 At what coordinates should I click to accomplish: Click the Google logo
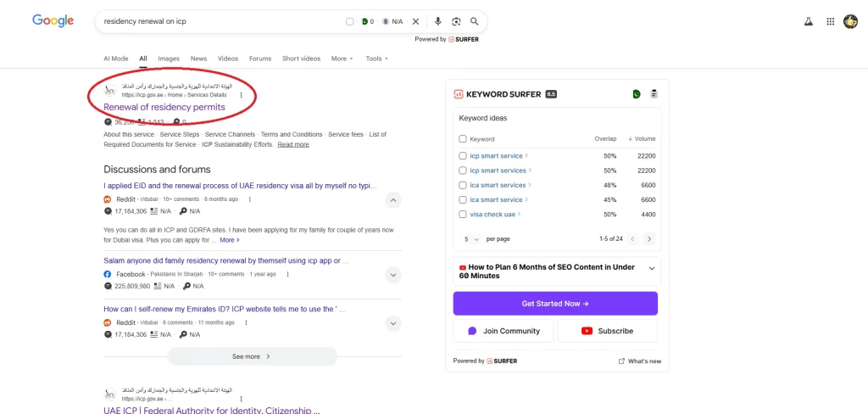tap(53, 21)
